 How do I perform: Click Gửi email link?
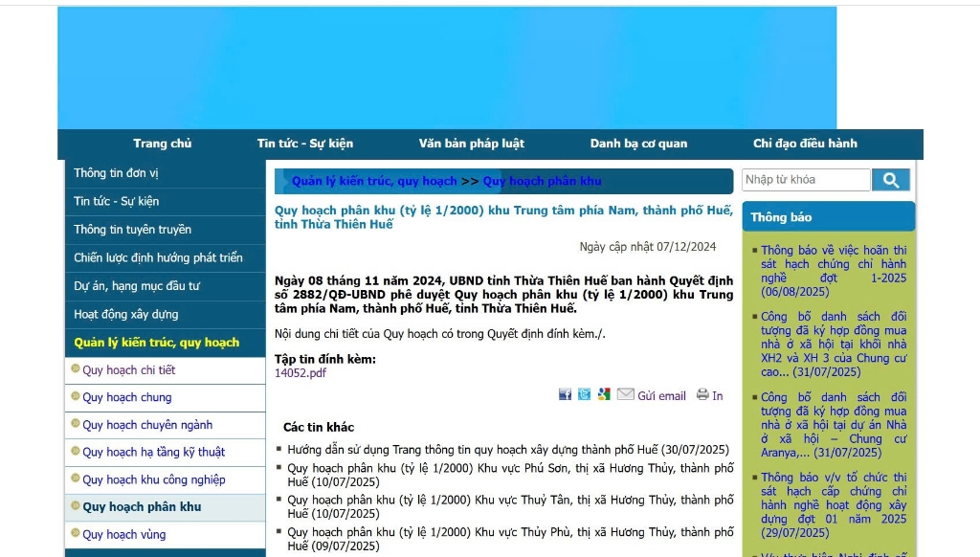coord(661,395)
